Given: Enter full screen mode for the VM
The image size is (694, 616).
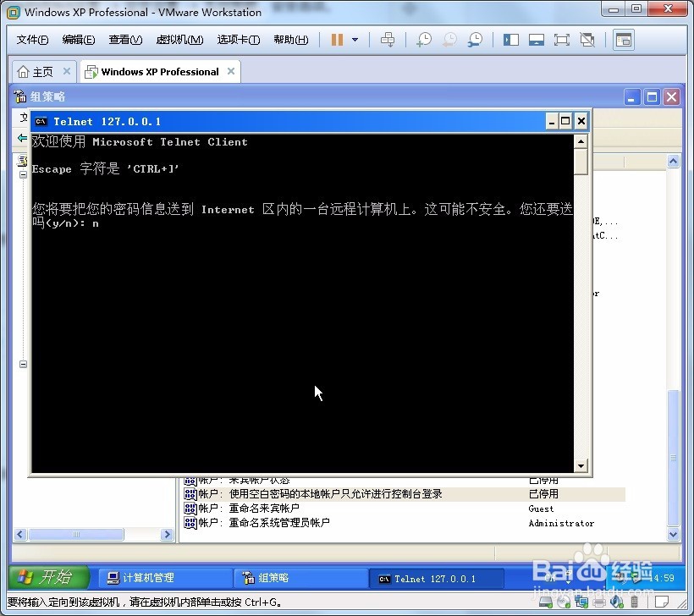Looking at the screenshot, I should (x=561, y=39).
